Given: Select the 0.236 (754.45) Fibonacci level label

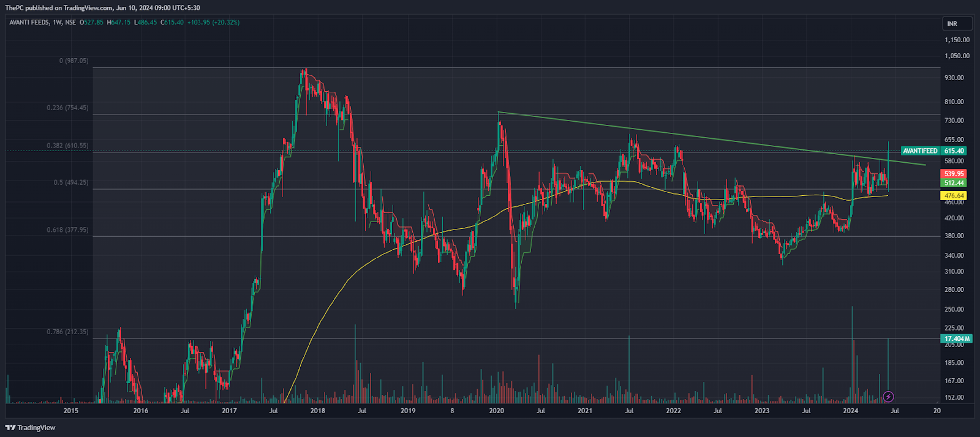Looking at the screenshot, I should coord(67,108).
